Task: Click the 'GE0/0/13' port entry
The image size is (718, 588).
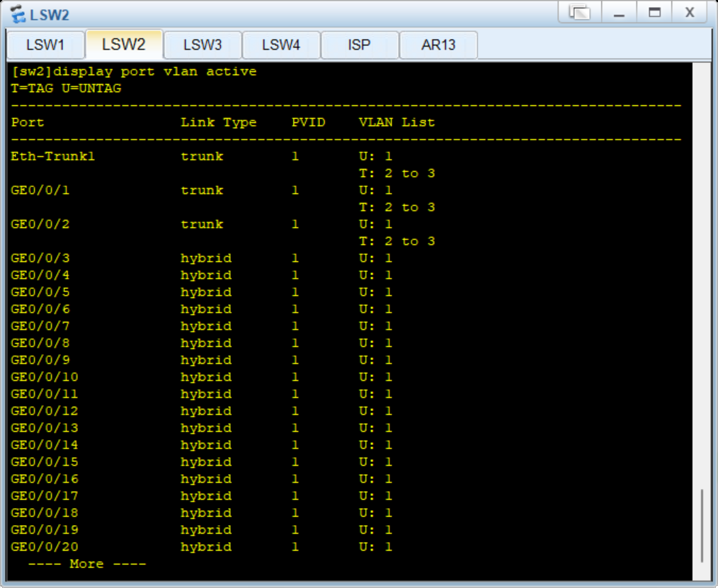Action: coord(45,428)
